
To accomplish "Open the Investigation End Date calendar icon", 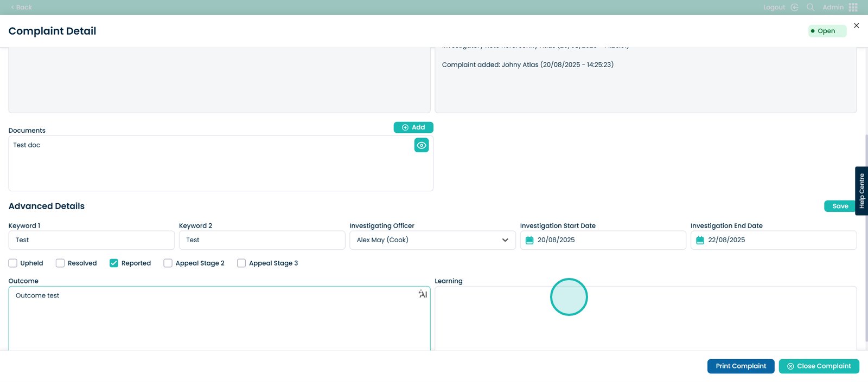I will pos(700,241).
